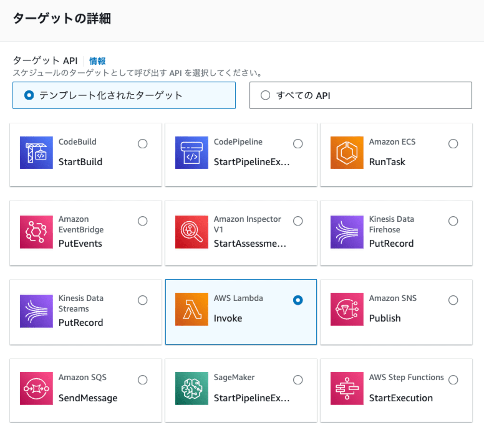Click the Invoke label under AWS Lambda

click(228, 318)
